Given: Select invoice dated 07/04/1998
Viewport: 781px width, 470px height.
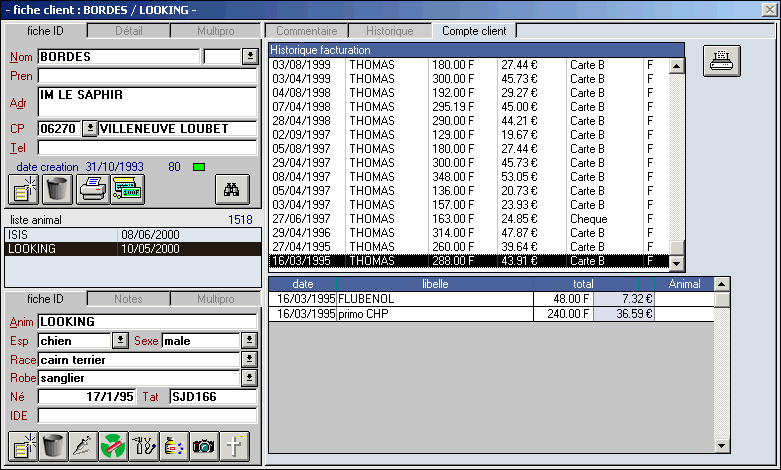Looking at the screenshot, I should 469,107.
